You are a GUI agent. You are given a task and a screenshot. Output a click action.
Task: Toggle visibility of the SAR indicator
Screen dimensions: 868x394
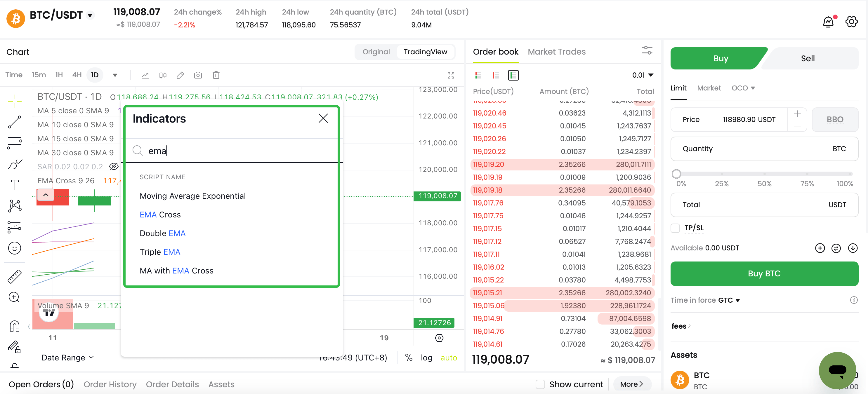[x=114, y=166]
